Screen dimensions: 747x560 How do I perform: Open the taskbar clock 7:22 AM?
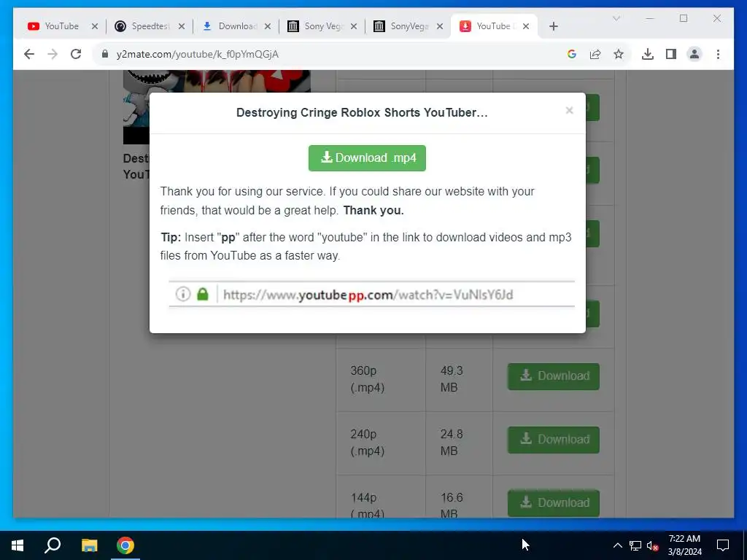[x=684, y=545]
